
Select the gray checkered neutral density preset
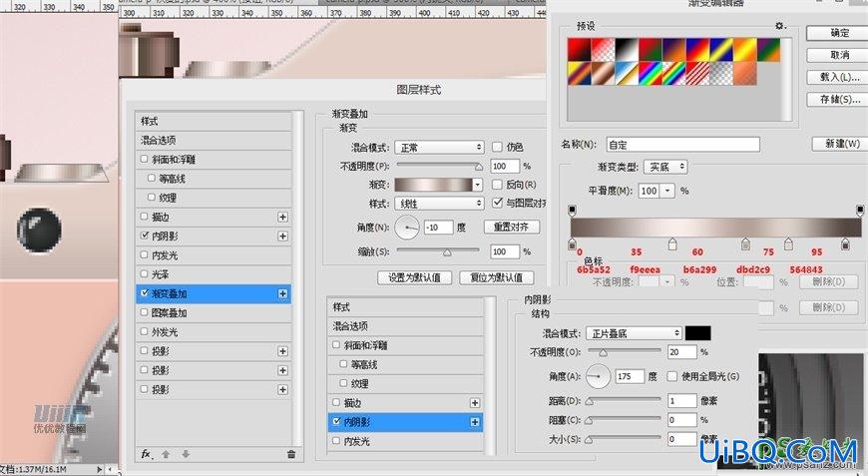point(721,73)
